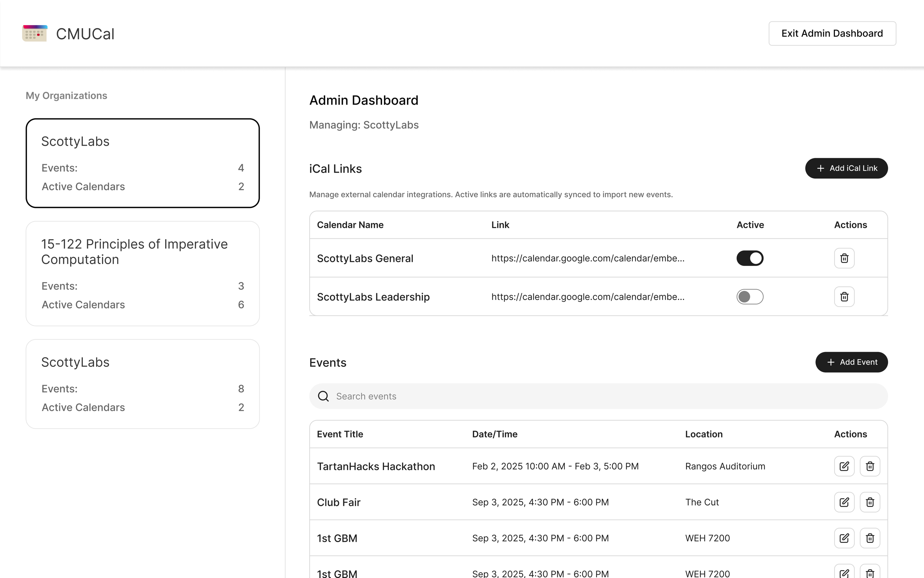This screenshot has width=924, height=578.
Task: Delete the Club Fair event
Action: [869, 502]
